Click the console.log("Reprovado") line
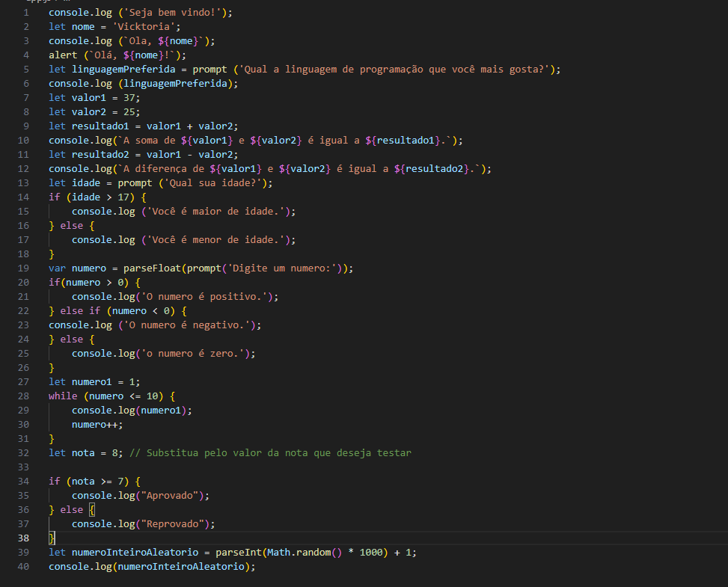 tap(144, 524)
